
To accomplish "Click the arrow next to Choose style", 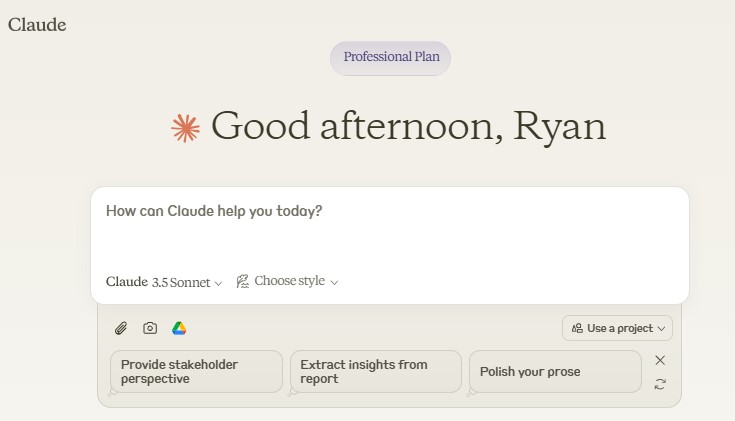I will coord(334,283).
